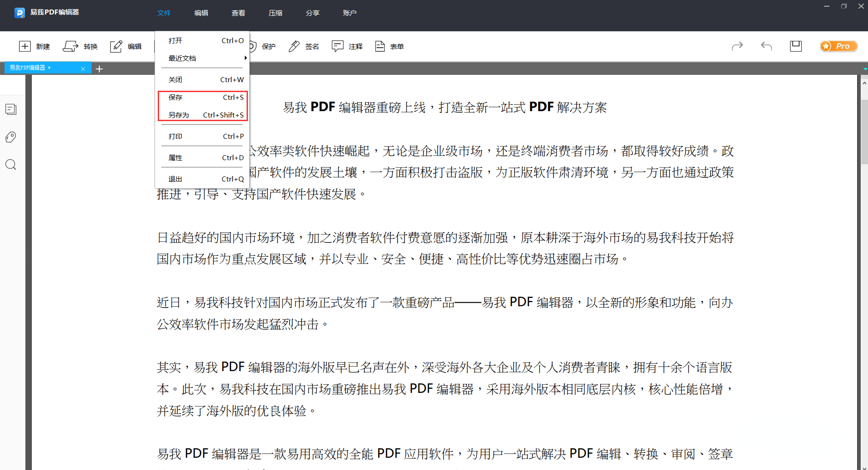Open the bookmarks/attachments sidebar icon
This screenshot has height=470, width=868.
[x=11, y=137]
